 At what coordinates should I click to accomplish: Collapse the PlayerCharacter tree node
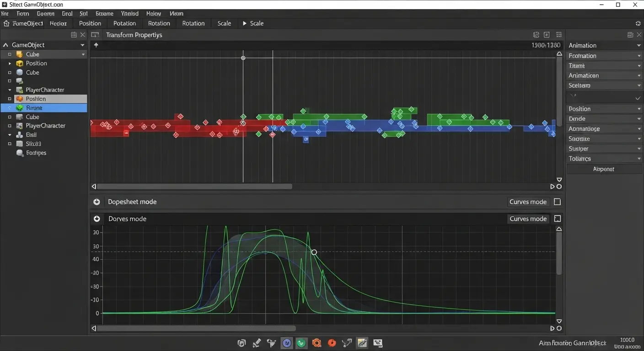coord(10,90)
